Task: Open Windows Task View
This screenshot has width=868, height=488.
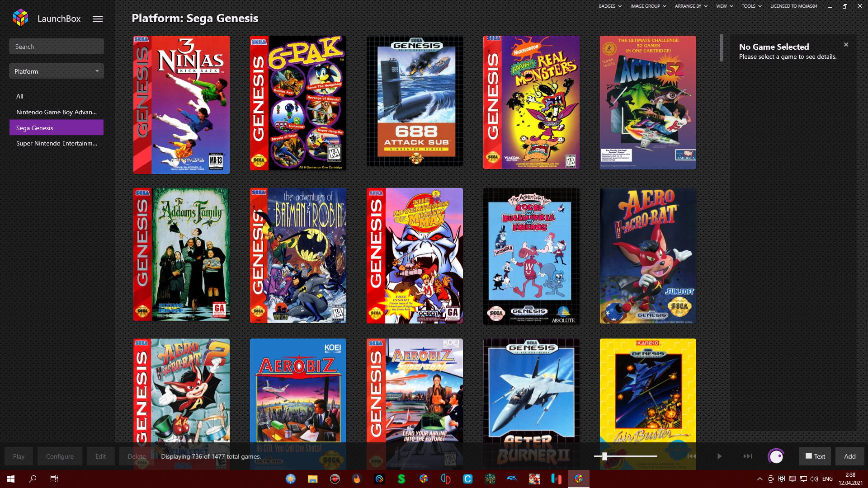Action: click(x=54, y=479)
